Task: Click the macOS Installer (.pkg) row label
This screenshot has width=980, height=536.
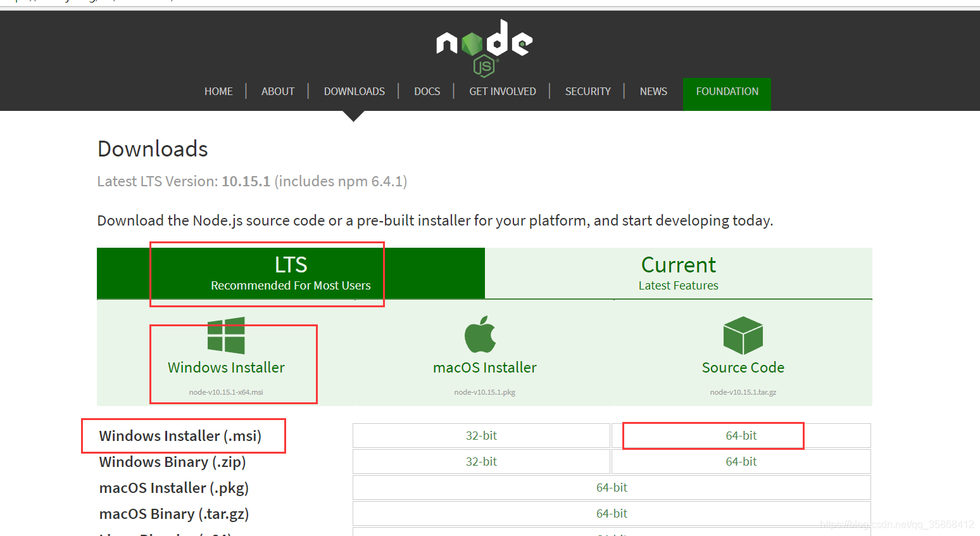Action: (x=174, y=488)
